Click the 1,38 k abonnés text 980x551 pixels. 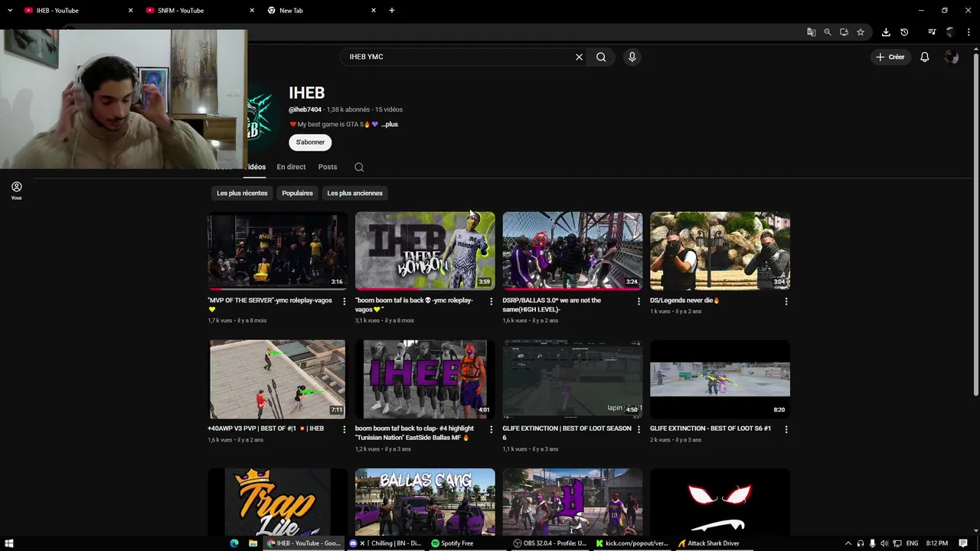(348, 109)
